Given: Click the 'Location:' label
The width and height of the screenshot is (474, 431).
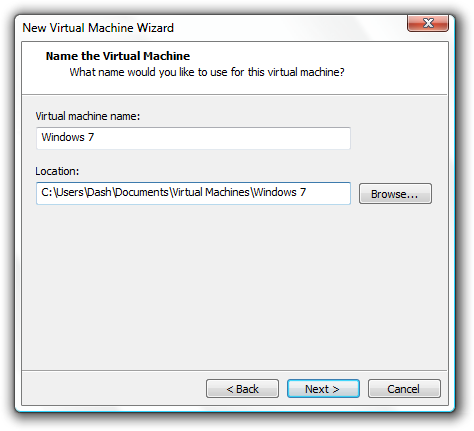Looking at the screenshot, I should [x=57, y=171].
